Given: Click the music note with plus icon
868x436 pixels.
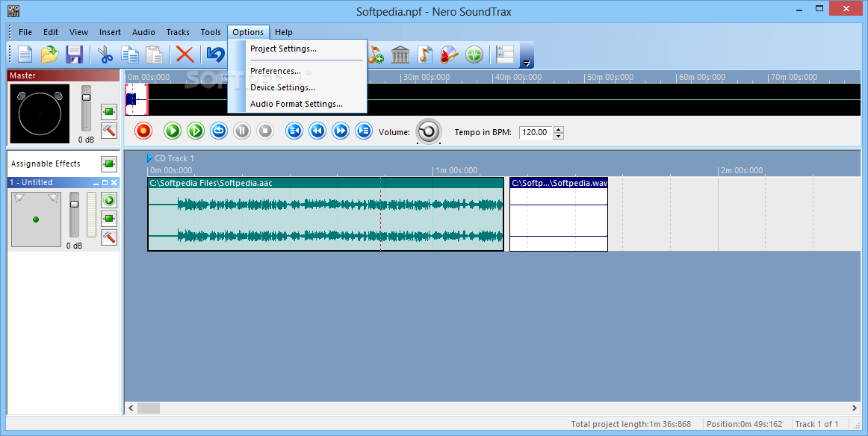Looking at the screenshot, I should point(376,54).
